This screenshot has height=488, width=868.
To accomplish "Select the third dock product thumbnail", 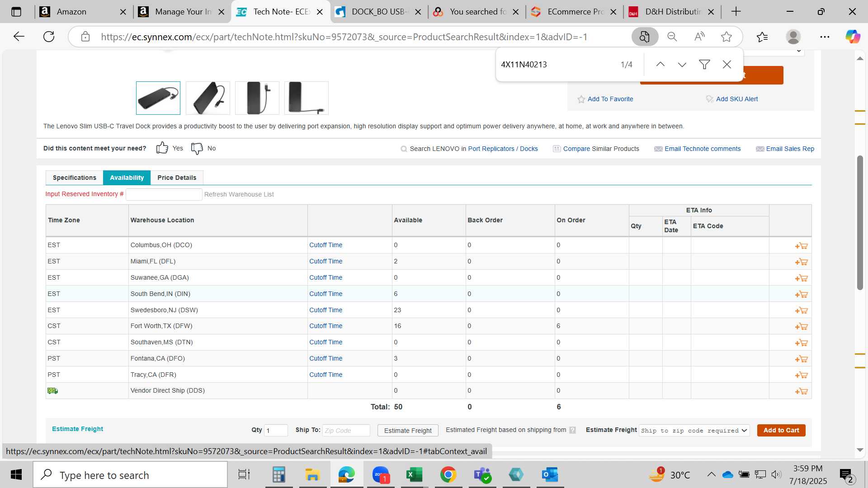I will (x=257, y=98).
